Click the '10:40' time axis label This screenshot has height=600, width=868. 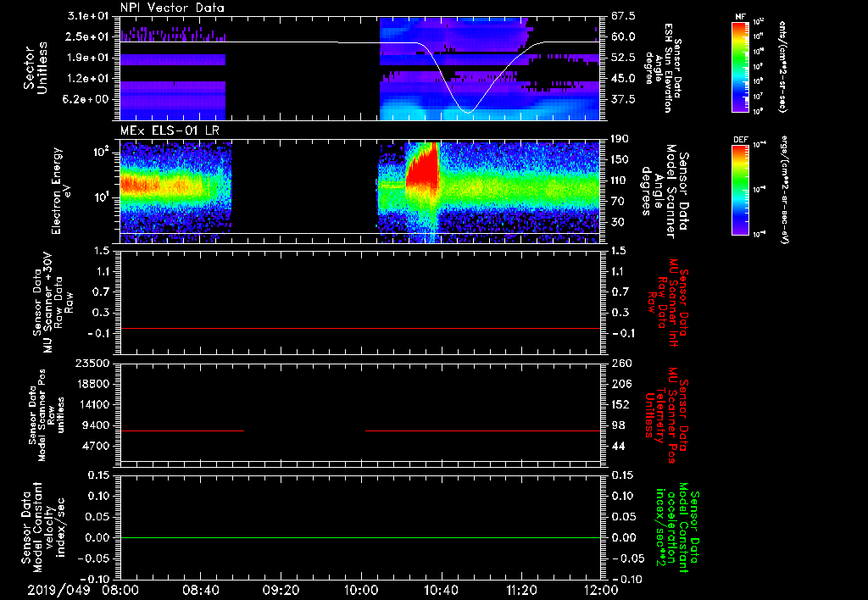(441, 590)
